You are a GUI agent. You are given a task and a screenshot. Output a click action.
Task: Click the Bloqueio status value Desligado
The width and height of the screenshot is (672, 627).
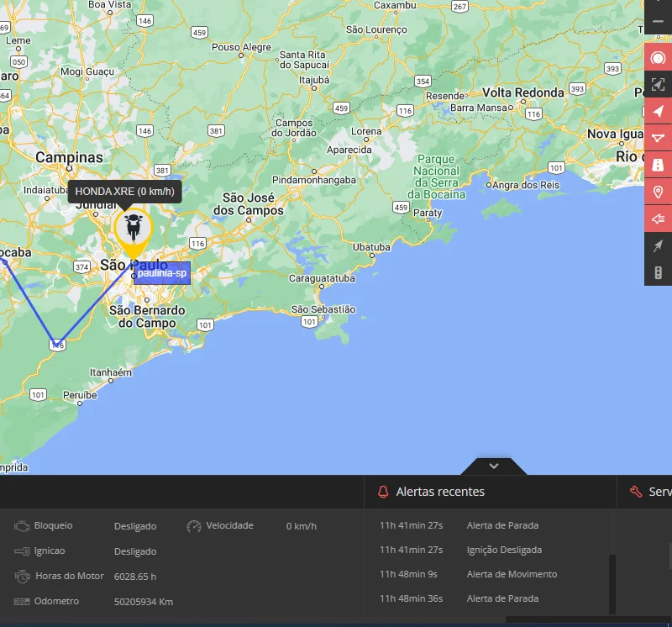click(x=135, y=526)
